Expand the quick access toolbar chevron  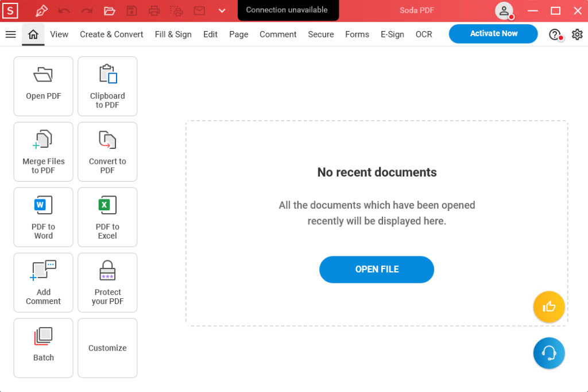coord(222,10)
